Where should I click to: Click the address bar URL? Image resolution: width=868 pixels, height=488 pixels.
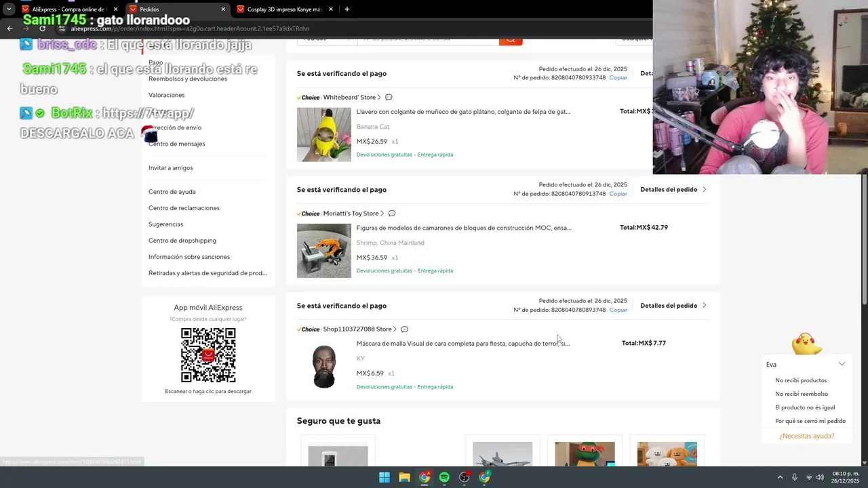(x=190, y=28)
